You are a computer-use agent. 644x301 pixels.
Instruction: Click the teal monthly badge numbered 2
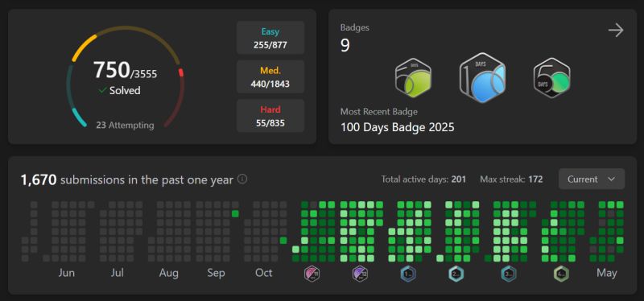456,274
